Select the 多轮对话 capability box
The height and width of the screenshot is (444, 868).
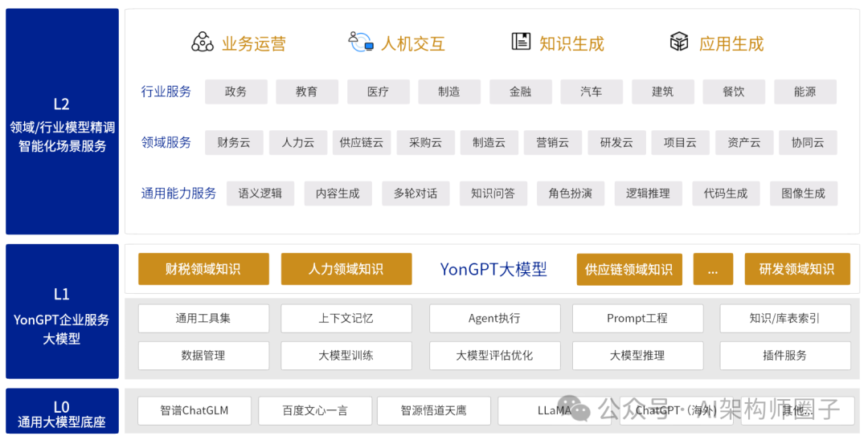[416, 193]
